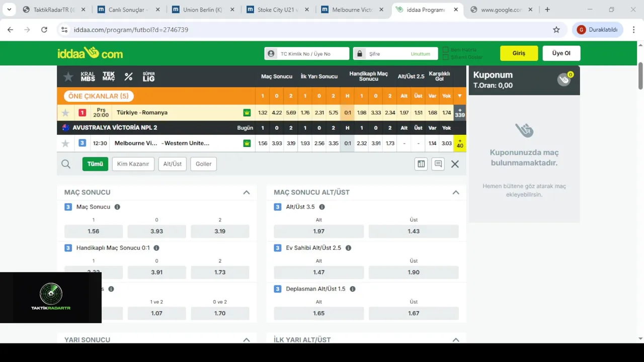Switch to the www.google.com tab
644x362 pixels.
(501, 10)
